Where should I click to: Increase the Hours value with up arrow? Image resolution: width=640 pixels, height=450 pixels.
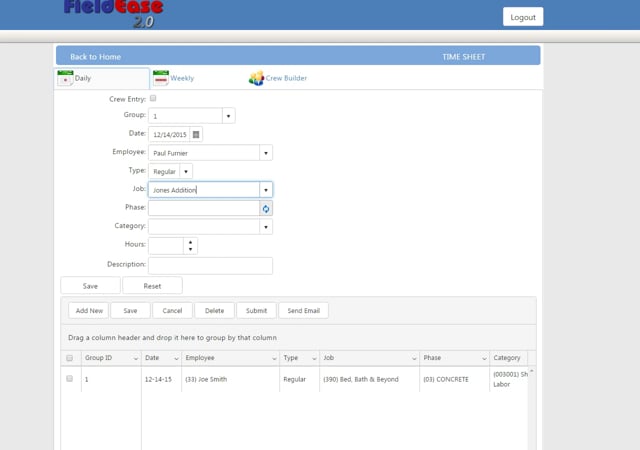[190, 242]
